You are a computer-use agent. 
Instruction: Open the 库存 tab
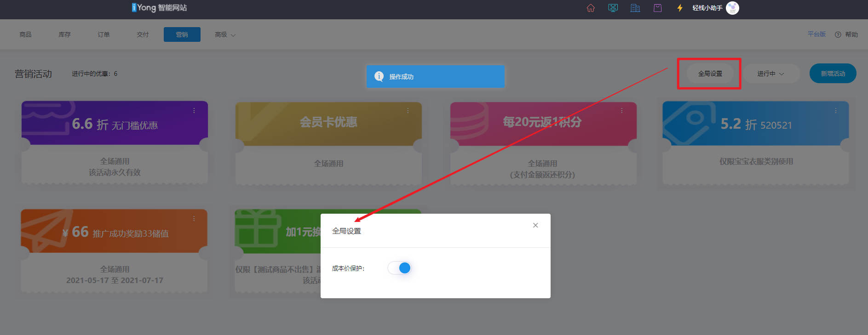(64, 34)
